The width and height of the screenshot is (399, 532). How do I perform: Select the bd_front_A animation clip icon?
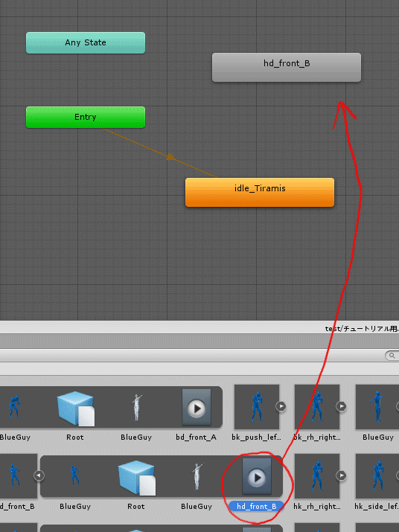(197, 407)
